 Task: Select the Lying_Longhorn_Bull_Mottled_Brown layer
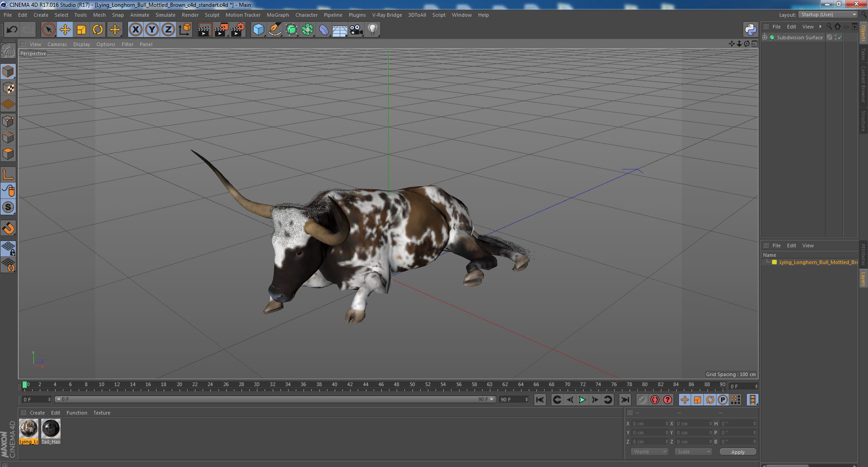coord(818,262)
